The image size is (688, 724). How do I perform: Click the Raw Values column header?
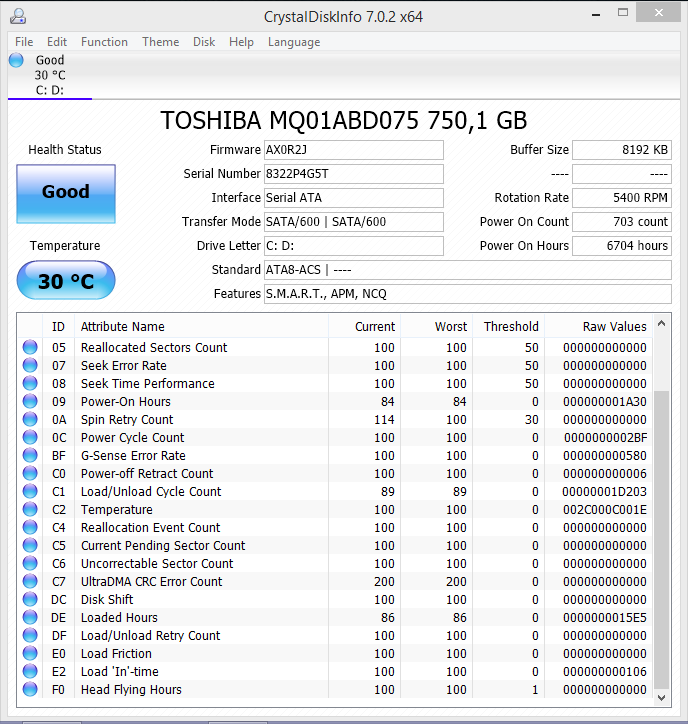[598, 326]
